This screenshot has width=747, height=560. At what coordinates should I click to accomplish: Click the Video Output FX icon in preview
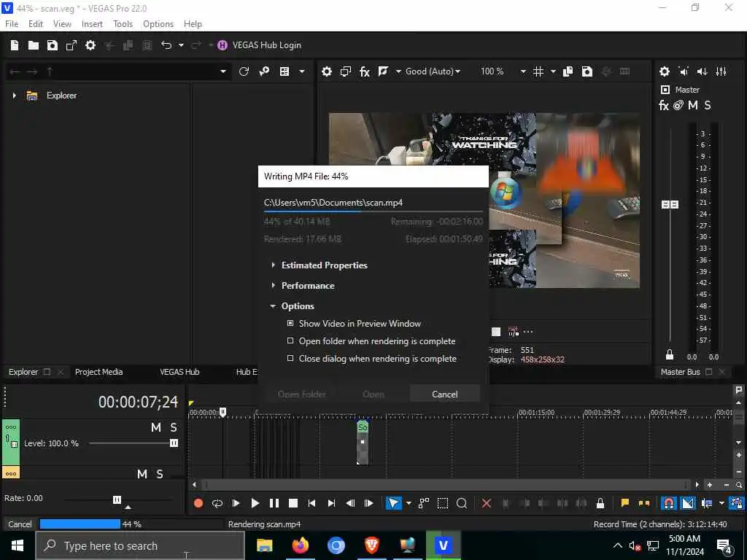(365, 71)
